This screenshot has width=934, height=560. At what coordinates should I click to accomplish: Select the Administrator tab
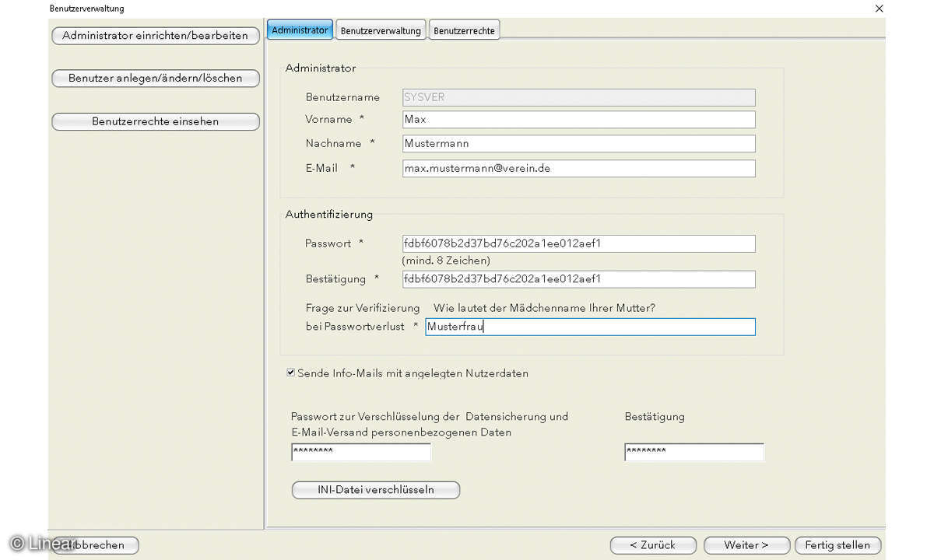coord(300,30)
